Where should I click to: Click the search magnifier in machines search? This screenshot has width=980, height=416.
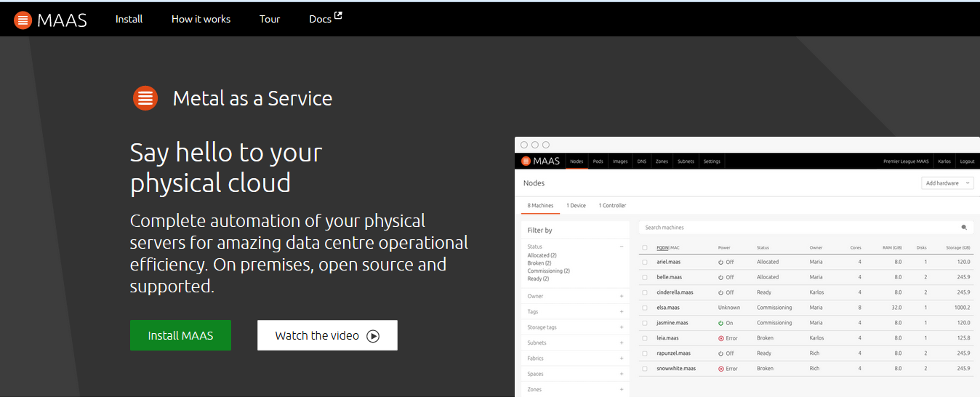click(965, 228)
